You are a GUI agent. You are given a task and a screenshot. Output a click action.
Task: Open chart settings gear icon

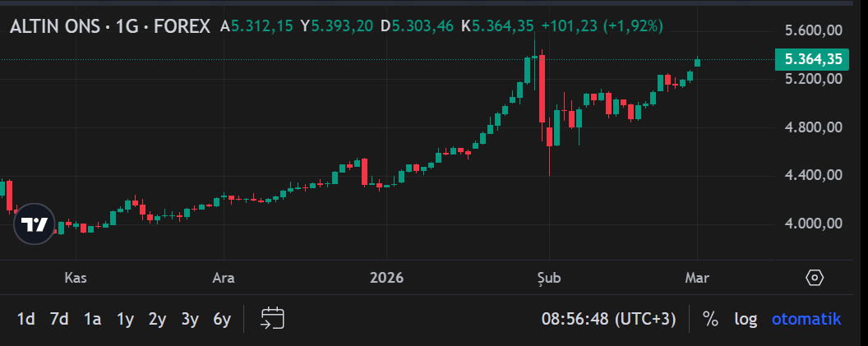[814, 278]
